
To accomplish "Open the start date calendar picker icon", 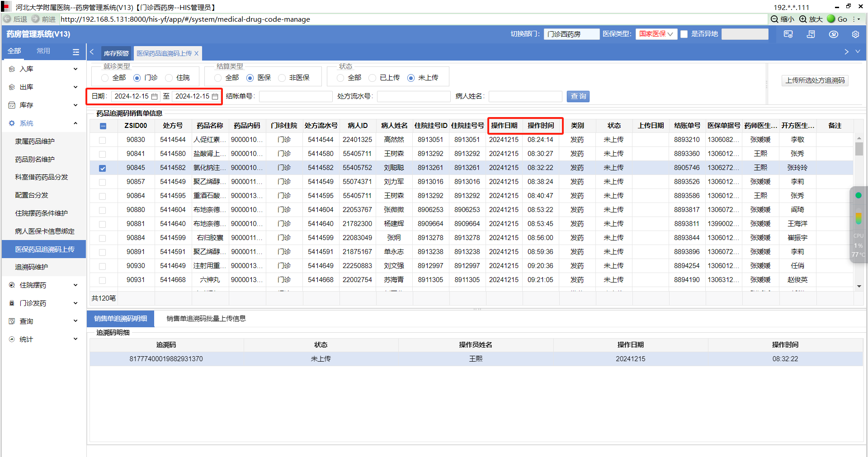I will pyautogui.click(x=155, y=96).
